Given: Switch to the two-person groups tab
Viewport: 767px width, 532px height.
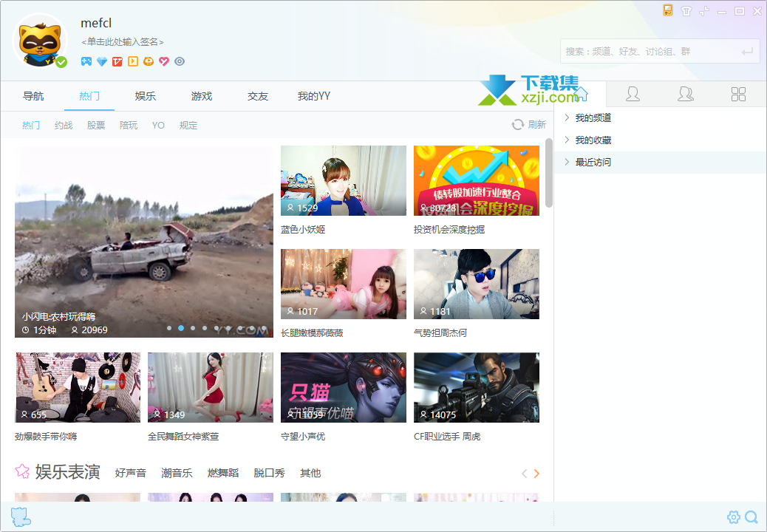Looking at the screenshot, I should [x=685, y=94].
